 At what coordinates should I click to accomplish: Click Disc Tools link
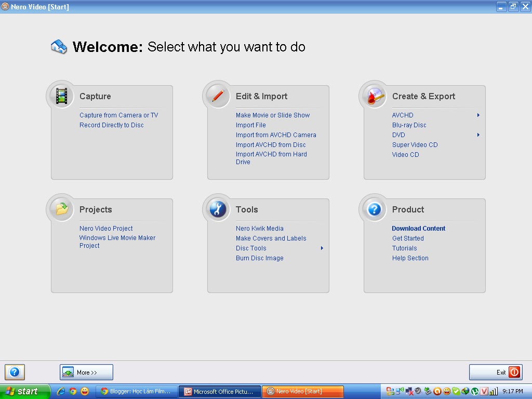(251, 248)
